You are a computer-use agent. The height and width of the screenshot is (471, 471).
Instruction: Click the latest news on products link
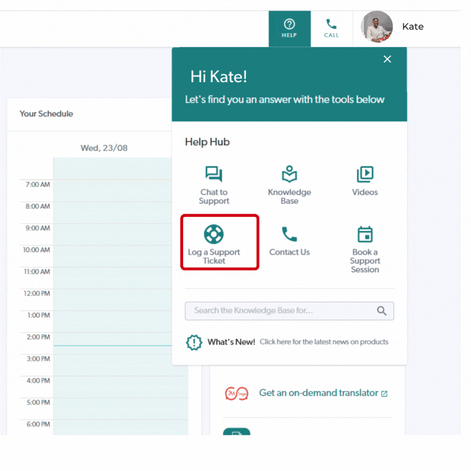pos(324,342)
